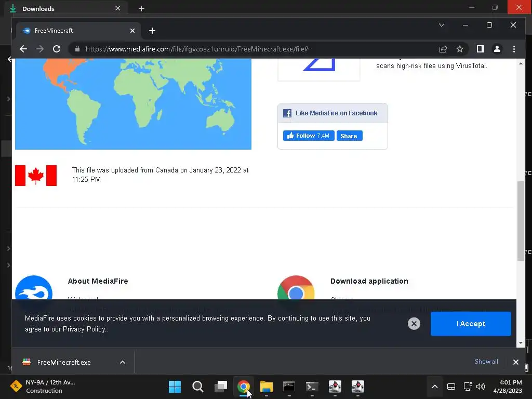The image size is (532, 399).
Task: Show hidden system tray icons
Action: pyautogui.click(x=435, y=387)
